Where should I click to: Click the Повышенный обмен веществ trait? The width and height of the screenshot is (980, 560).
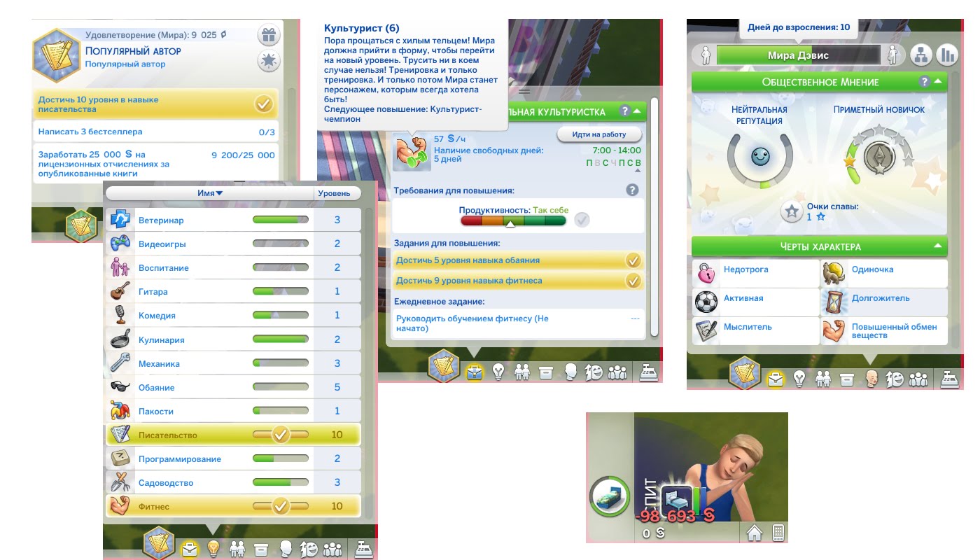[884, 331]
